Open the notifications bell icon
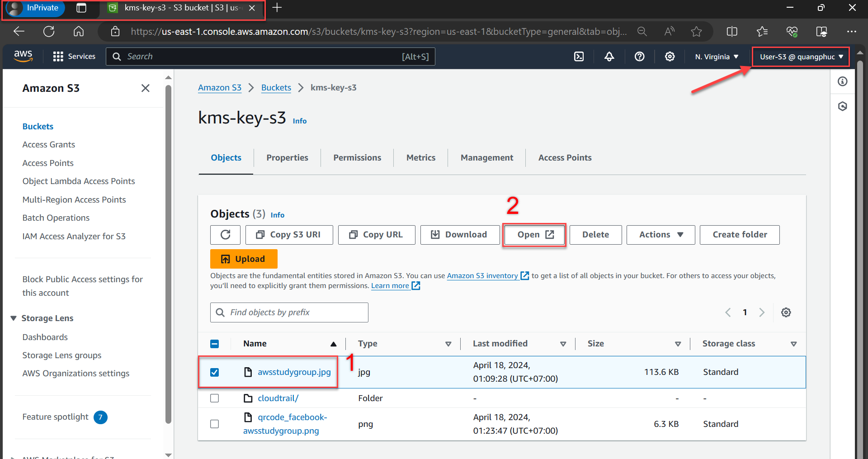 [609, 57]
